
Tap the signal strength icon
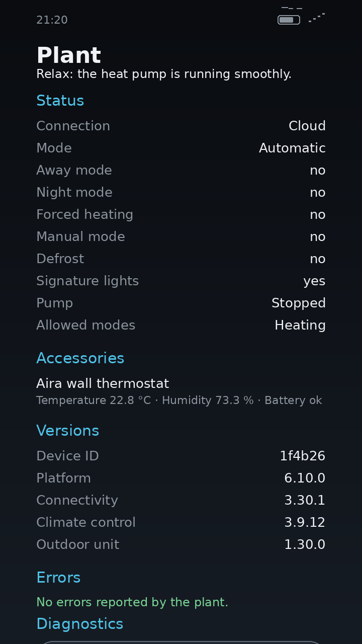[x=317, y=18]
